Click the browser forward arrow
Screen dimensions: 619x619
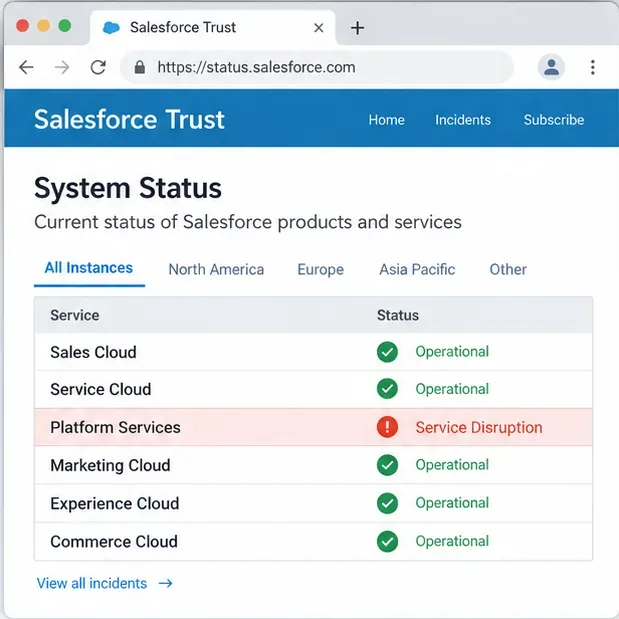click(62, 68)
